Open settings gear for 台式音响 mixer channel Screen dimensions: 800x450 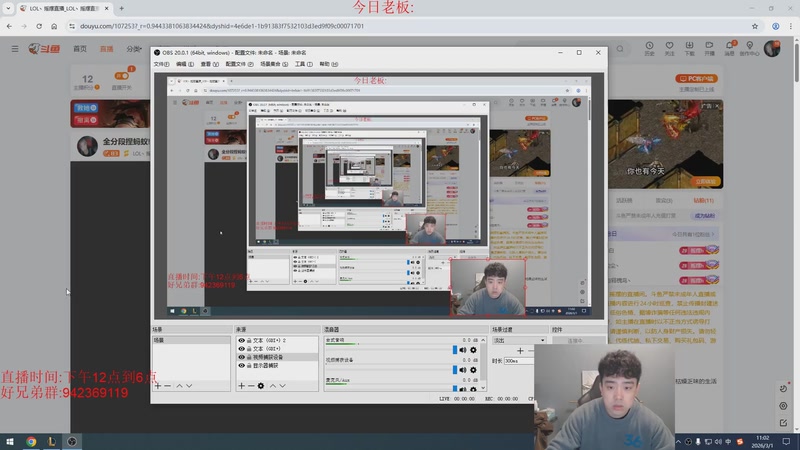pos(473,350)
